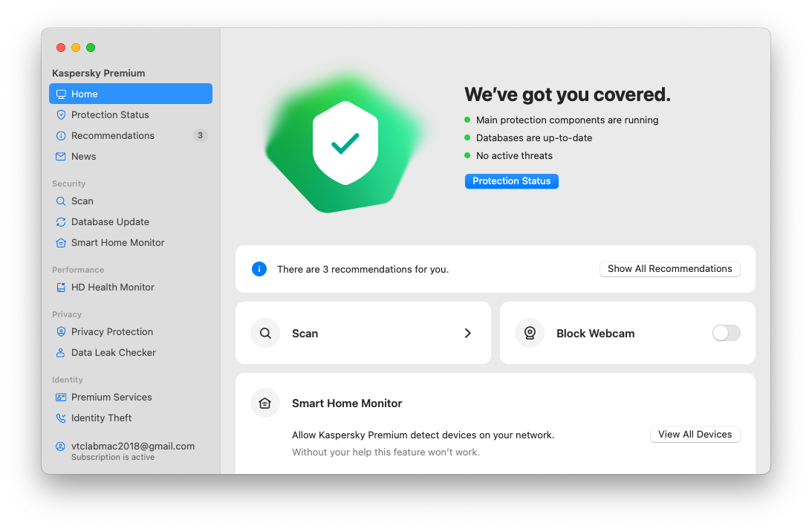
Task: Click the blue Protection Status button
Action: pyautogui.click(x=511, y=181)
